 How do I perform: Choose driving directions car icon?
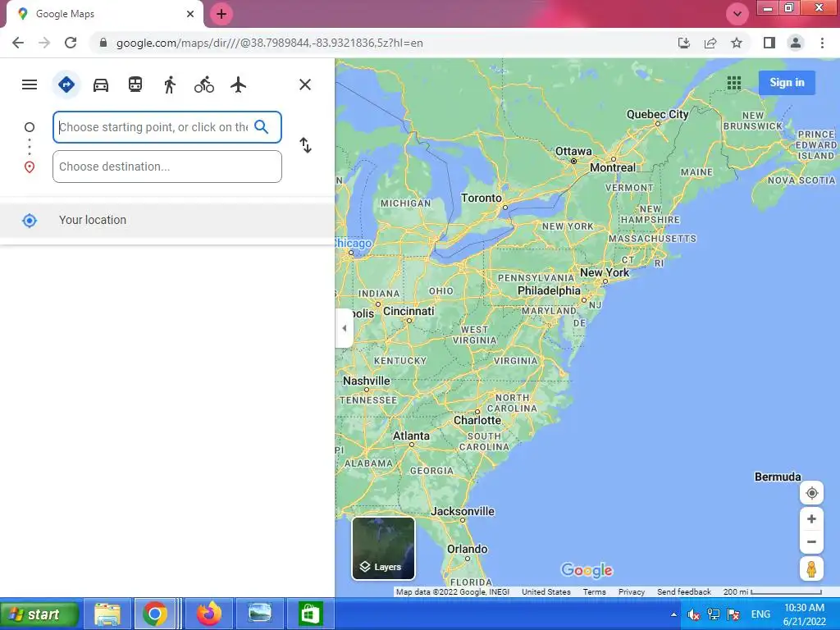point(101,84)
